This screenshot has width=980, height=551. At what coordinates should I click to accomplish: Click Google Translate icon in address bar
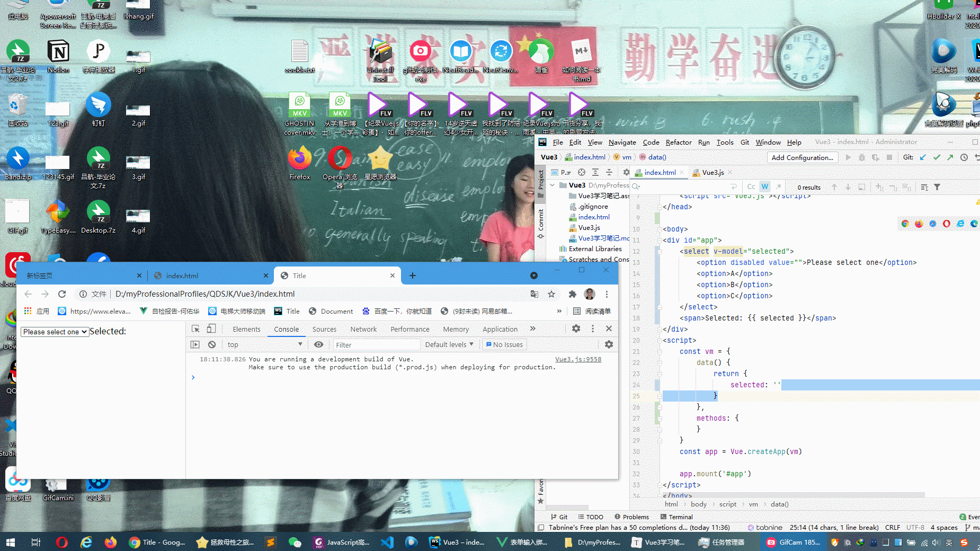534,294
